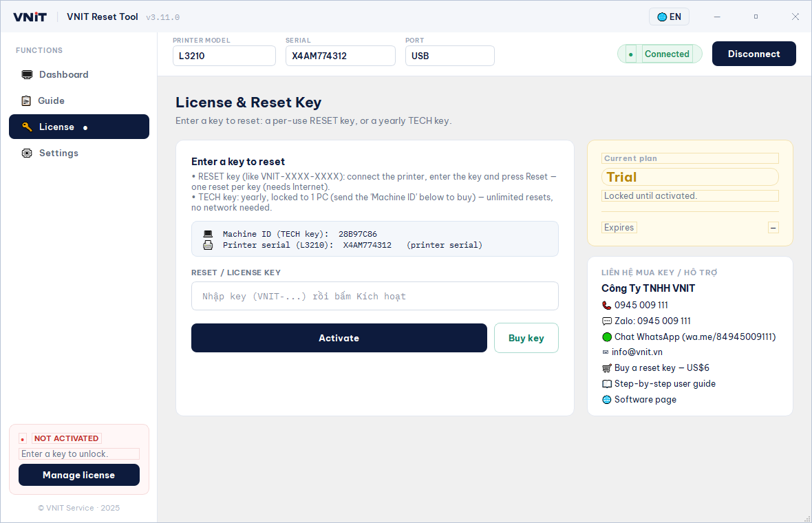Click the Zalo chat bubble icon
The width and height of the screenshot is (812, 523).
pyautogui.click(x=606, y=321)
